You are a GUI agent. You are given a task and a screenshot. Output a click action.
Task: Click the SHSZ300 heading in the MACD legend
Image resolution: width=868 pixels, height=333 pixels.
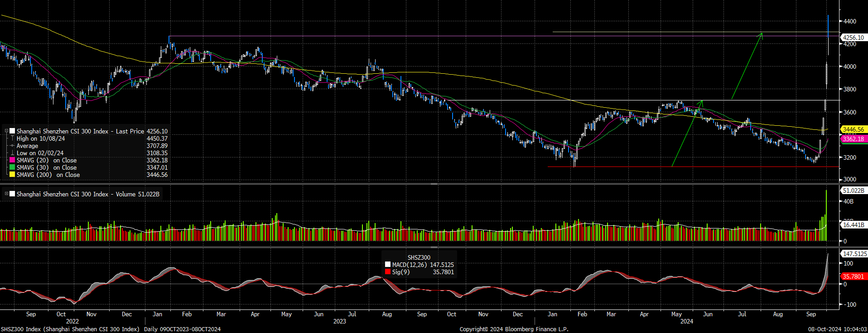pyautogui.click(x=419, y=257)
